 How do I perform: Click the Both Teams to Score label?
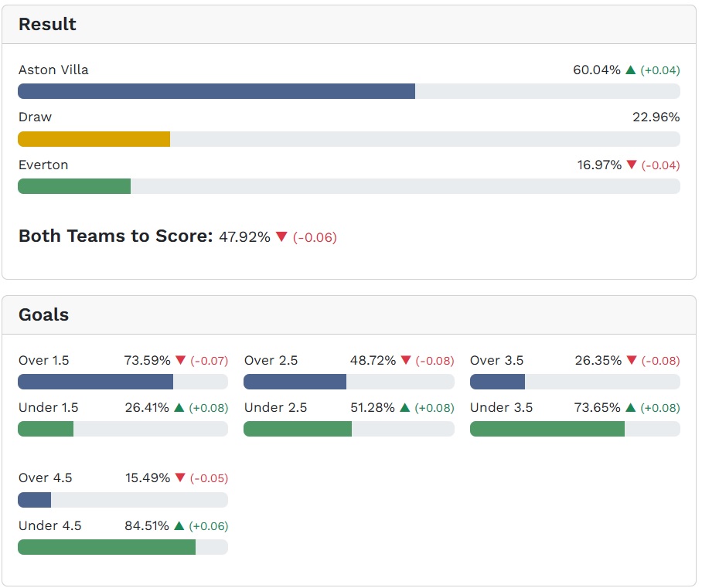pos(115,236)
